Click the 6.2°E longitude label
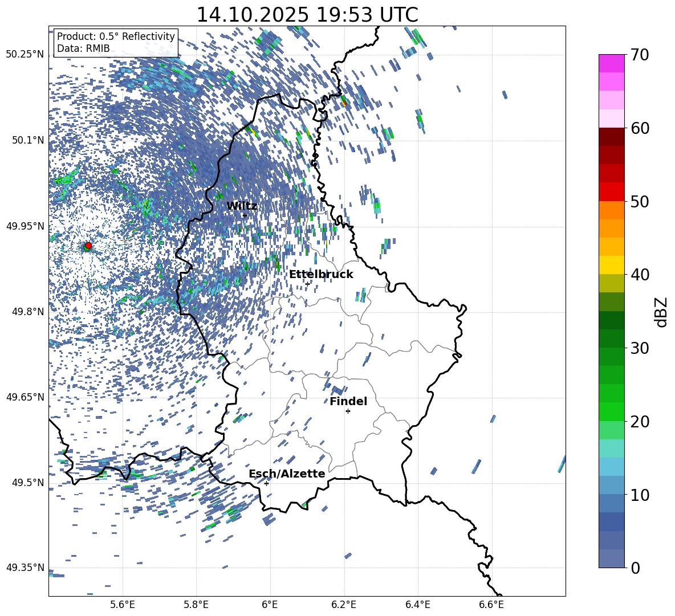Viewport: 675px width, 616px height. pos(344,605)
